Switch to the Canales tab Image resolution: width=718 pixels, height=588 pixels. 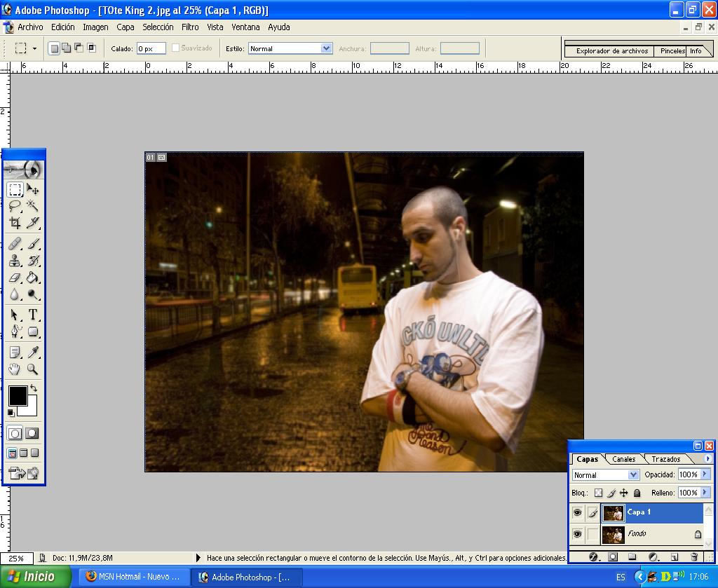(x=623, y=459)
